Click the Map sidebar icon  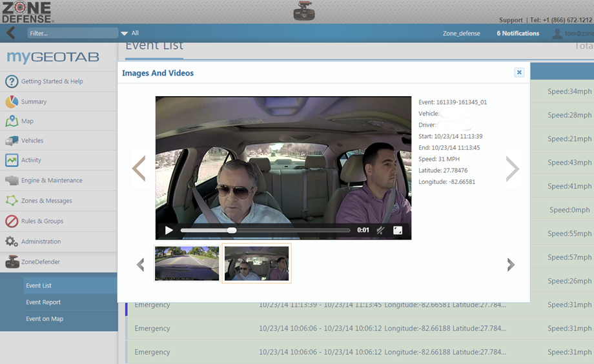[x=12, y=121]
